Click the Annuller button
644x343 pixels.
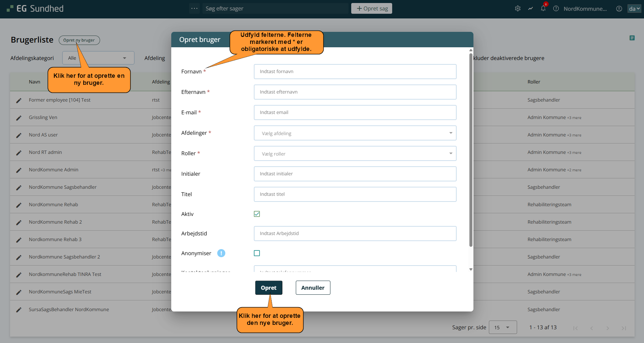[313, 288]
